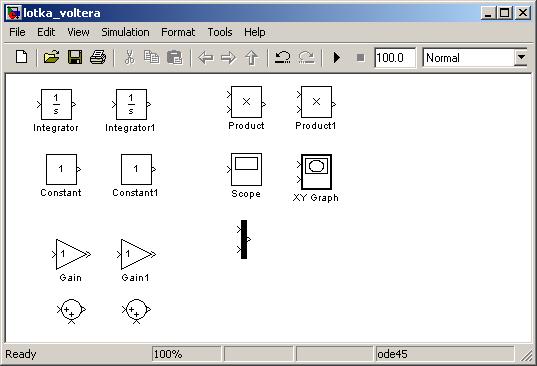Close the lotka_voltera window
This screenshot has height=366, width=537.
coord(523,13)
